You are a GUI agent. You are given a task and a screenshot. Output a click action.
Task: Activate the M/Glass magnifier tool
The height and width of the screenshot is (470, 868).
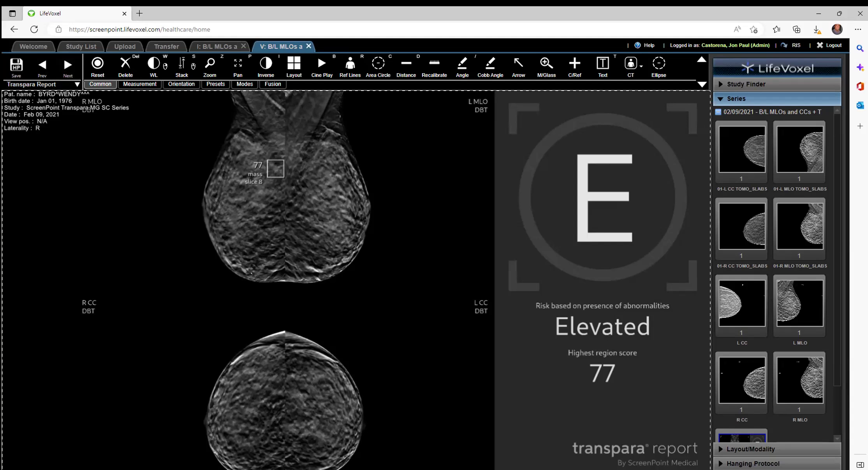click(546, 67)
